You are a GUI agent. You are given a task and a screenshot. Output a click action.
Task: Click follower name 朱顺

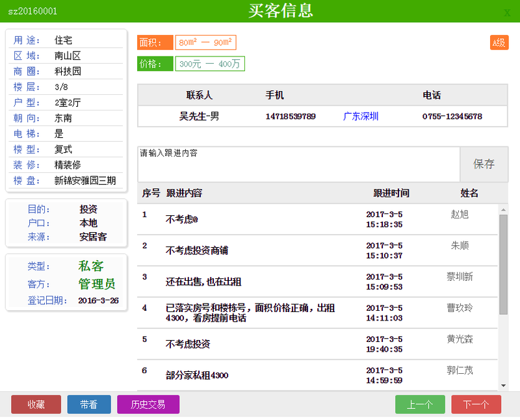[x=460, y=246]
